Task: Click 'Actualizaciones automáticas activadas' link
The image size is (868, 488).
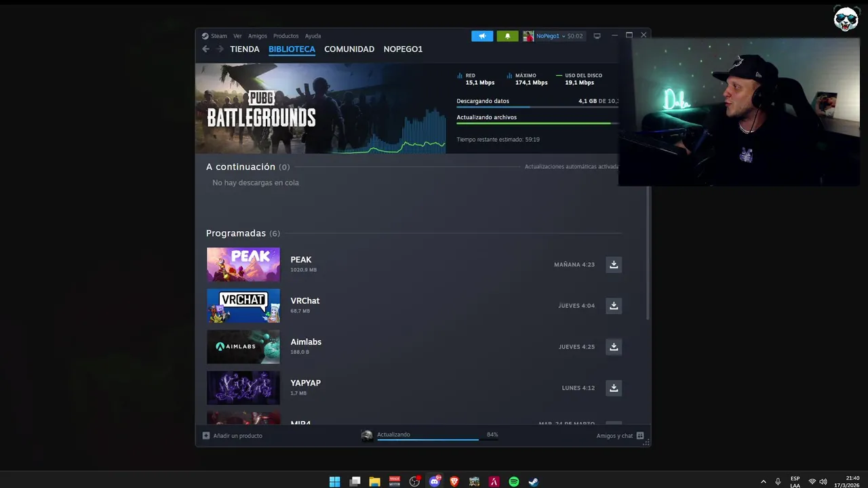Action: click(x=572, y=167)
